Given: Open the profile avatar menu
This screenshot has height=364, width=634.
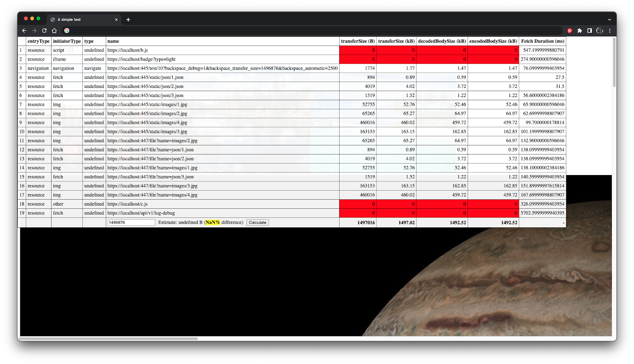Looking at the screenshot, I should click(x=600, y=30).
